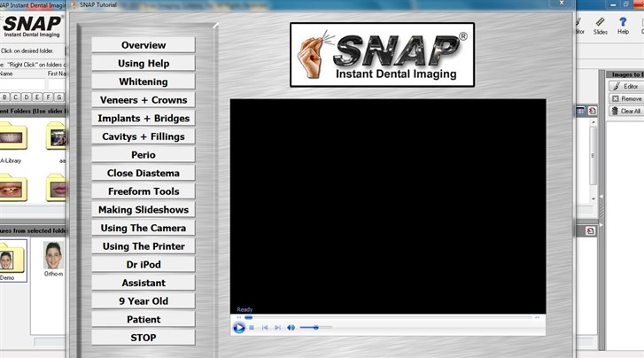
Task: Click the STOP button in tutorial list
Action: pyautogui.click(x=144, y=338)
